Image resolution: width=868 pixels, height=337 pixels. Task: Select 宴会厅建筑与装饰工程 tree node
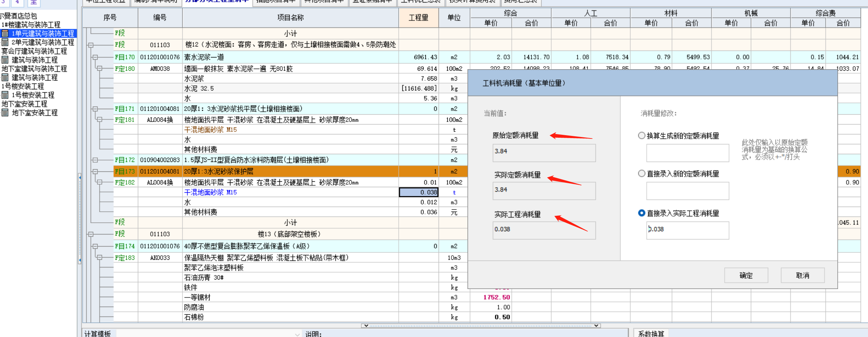(34, 51)
